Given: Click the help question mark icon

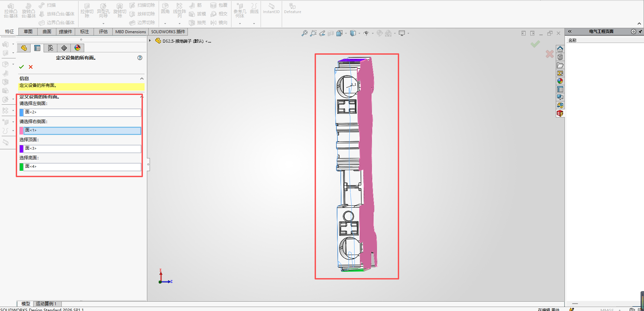Looking at the screenshot, I should click(x=140, y=58).
